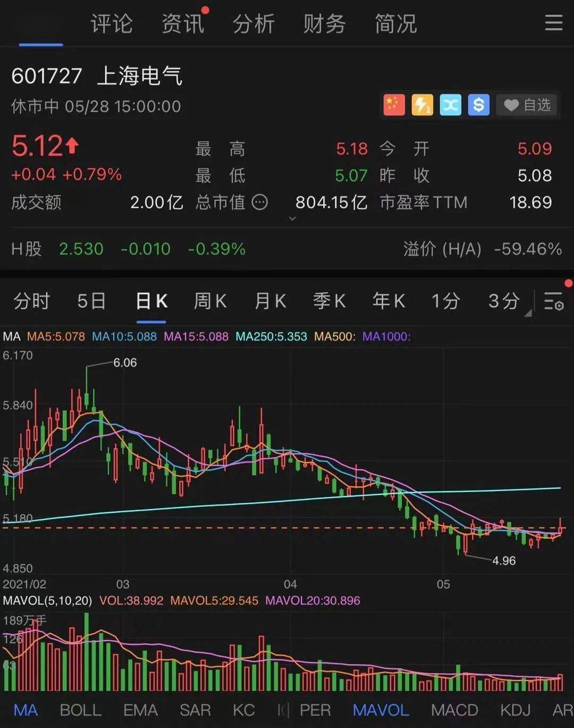Tap the MA500 legend label
Screen dimensions: 574x728
point(335,336)
